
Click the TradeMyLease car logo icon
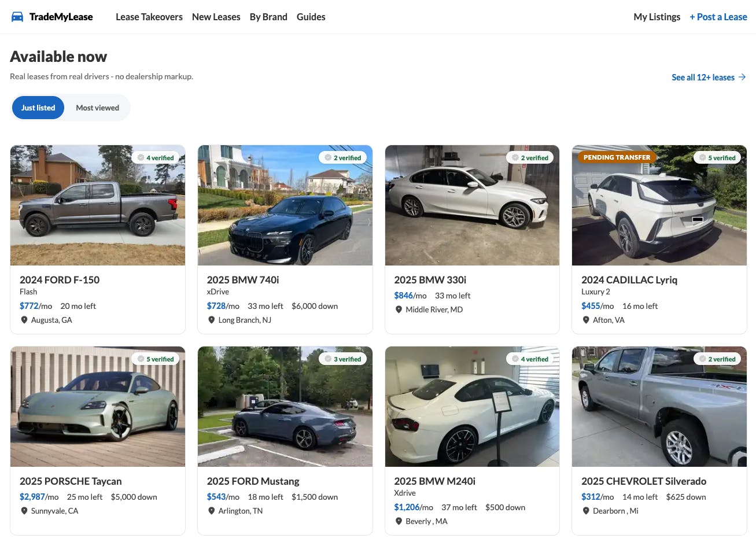[17, 17]
